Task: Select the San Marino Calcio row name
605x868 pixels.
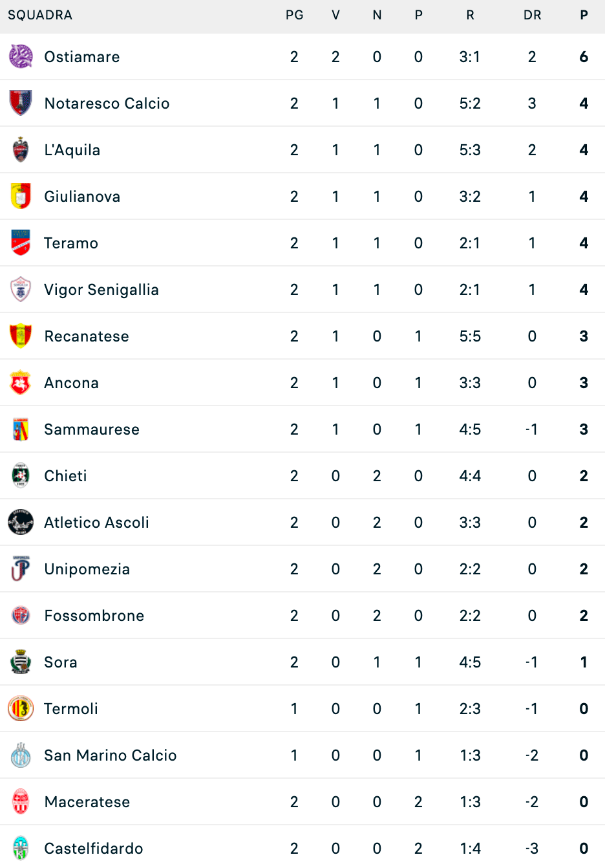Action: click(x=111, y=755)
